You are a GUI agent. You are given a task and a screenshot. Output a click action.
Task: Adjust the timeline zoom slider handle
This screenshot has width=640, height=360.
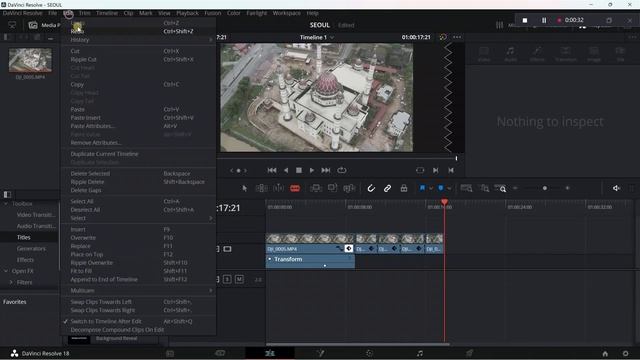[544, 188]
